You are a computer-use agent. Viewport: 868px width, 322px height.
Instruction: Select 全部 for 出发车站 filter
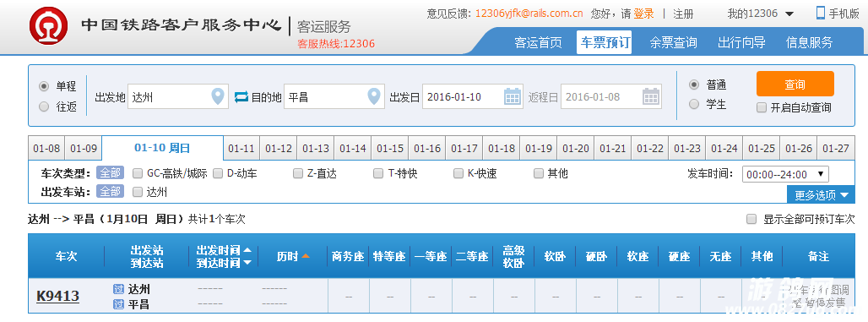click(x=110, y=192)
